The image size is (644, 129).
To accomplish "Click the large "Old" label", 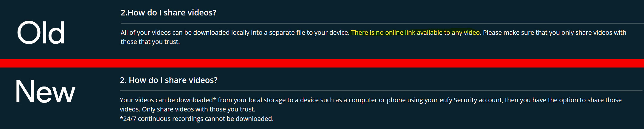I will coord(41,32).
